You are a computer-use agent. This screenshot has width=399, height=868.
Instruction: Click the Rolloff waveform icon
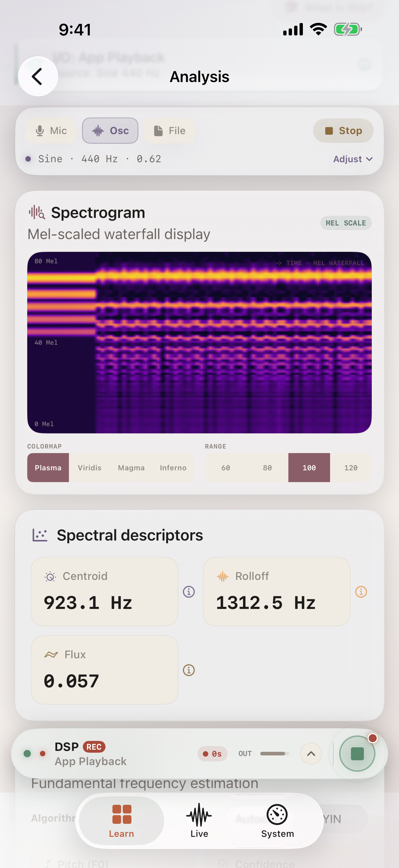click(x=223, y=577)
